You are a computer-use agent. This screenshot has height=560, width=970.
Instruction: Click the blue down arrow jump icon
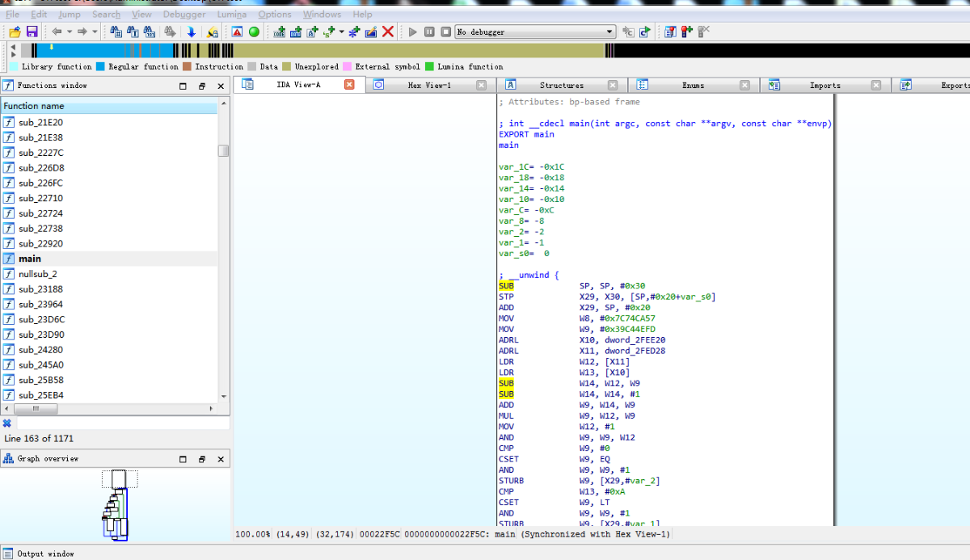point(191,32)
